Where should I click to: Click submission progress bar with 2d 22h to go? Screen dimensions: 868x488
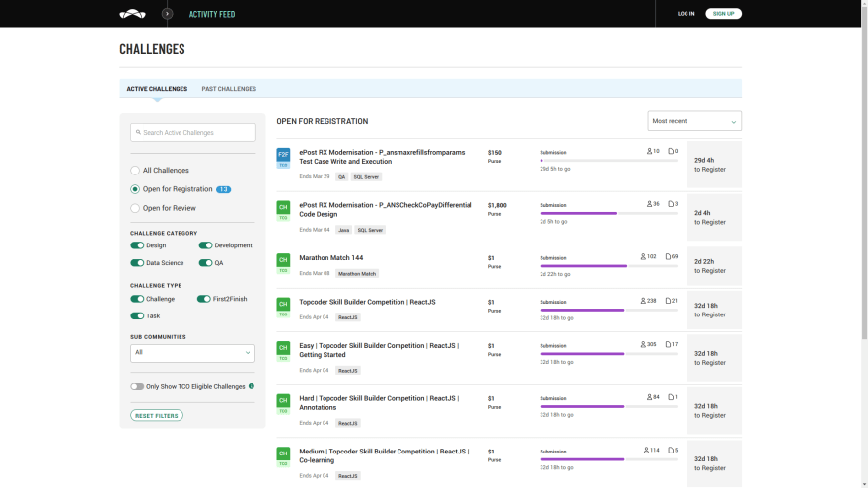click(x=609, y=266)
